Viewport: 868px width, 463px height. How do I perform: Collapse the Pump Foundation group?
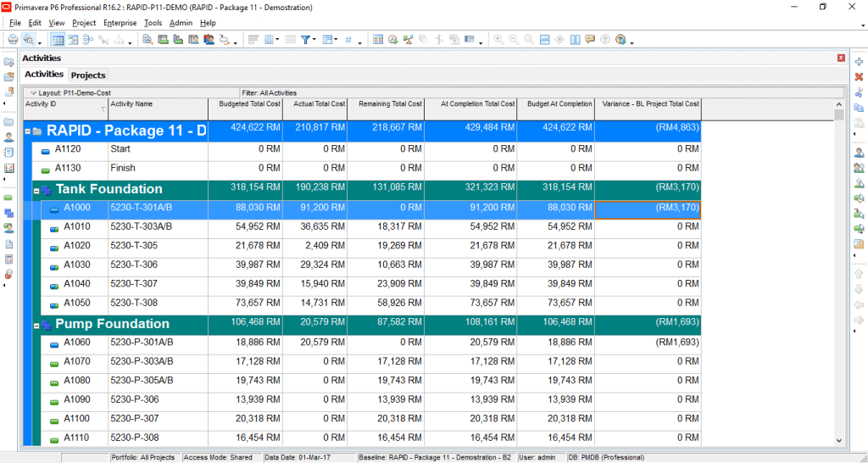coord(36,326)
